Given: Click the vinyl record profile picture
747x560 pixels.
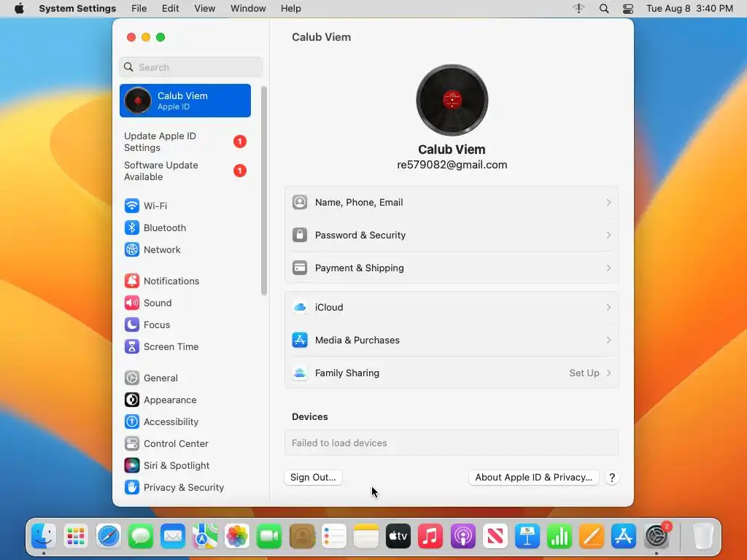Looking at the screenshot, I should (x=452, y=100).
